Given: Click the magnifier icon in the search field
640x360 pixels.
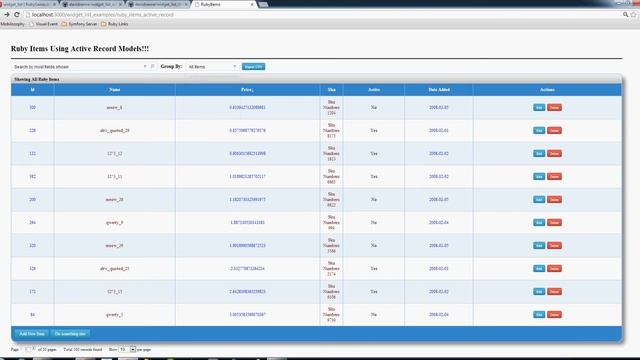Looking at the screenshot, I should [x=152, y=66].
